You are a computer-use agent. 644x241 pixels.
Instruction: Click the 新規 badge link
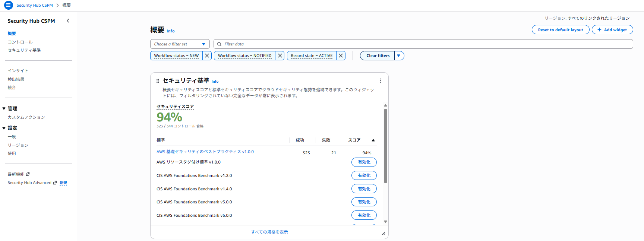[x=63, y=183]
